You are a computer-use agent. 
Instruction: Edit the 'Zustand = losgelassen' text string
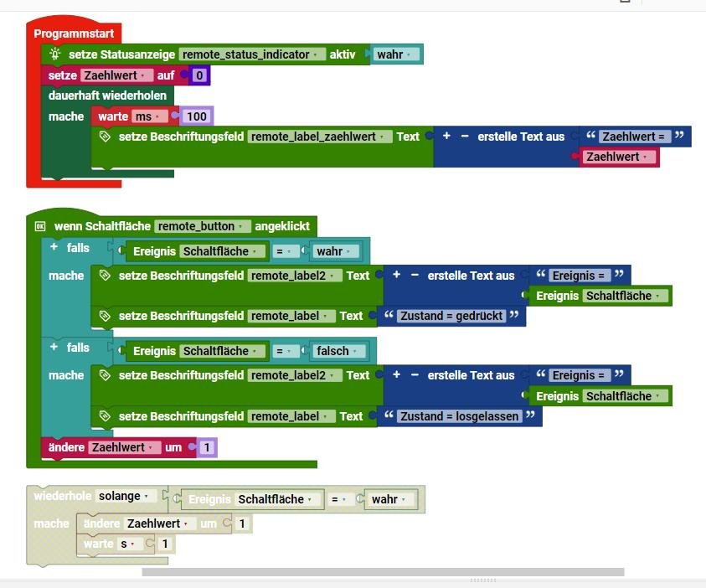click(459, 416)
